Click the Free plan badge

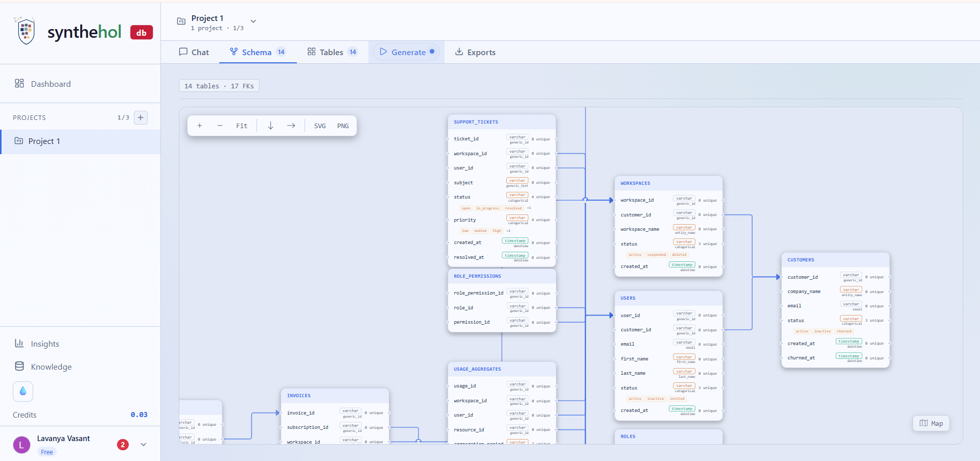47,452
